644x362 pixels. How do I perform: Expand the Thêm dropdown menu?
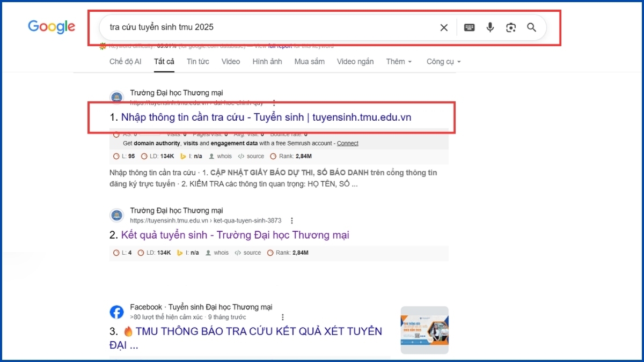click(399, 62)
